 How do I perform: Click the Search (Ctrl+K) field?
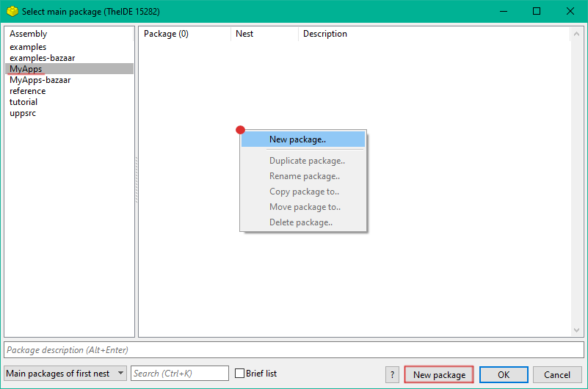pos(180,374)
